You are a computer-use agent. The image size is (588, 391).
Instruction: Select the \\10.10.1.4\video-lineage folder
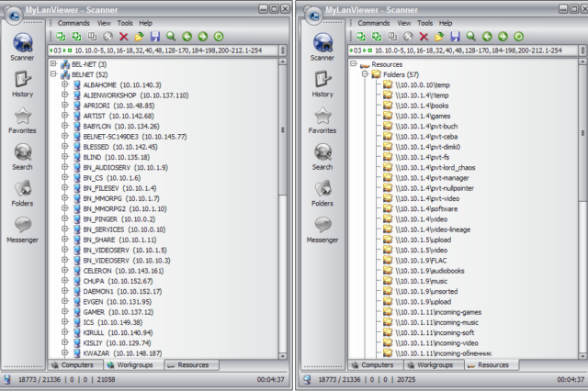pos(433,230)
